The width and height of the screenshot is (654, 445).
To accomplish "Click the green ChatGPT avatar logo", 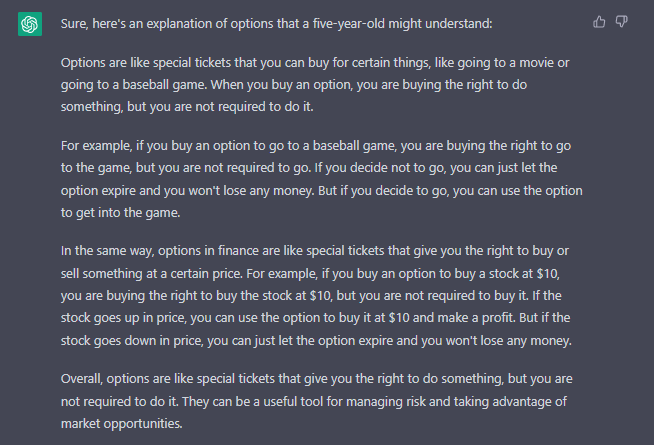I will pos(30,24).
